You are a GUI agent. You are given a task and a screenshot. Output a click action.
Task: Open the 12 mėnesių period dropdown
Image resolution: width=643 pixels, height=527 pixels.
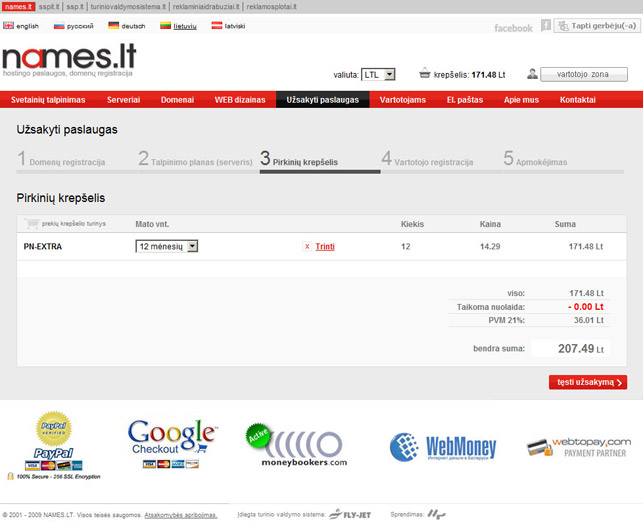166,246
